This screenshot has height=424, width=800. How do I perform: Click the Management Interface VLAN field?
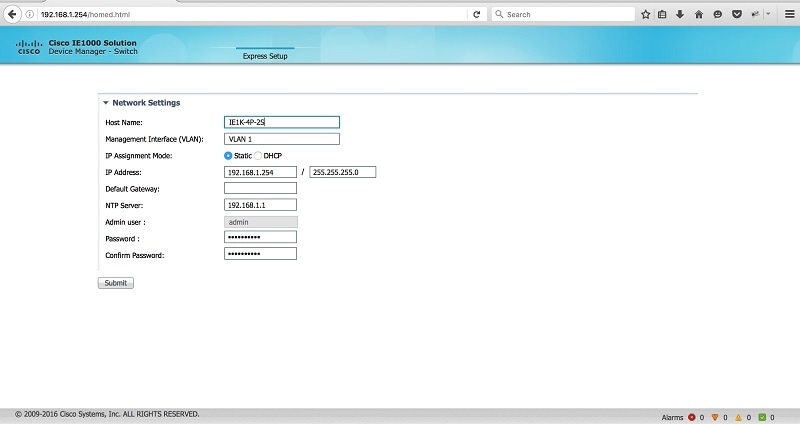[282, 139]
